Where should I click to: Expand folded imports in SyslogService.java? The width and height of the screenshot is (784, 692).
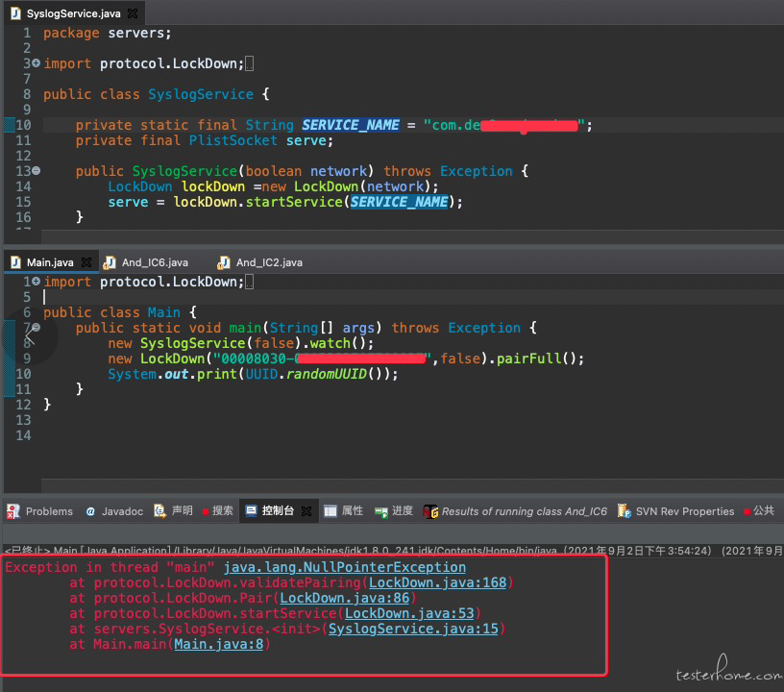pos(36,63)
